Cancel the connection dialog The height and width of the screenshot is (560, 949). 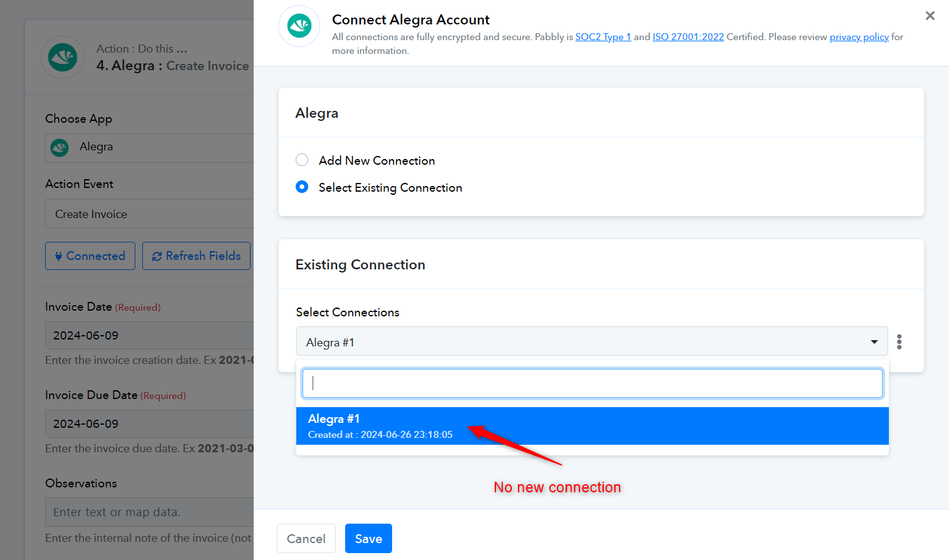[x=306, y=539]
